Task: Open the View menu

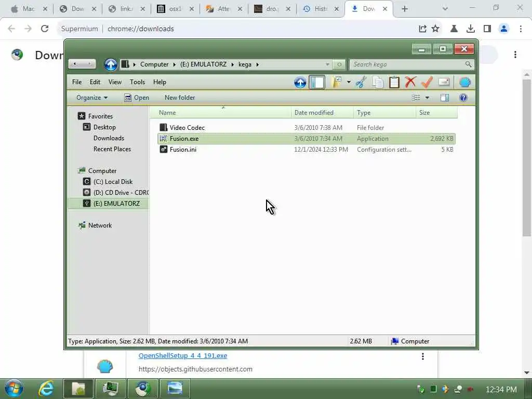Action: (115, 82)
